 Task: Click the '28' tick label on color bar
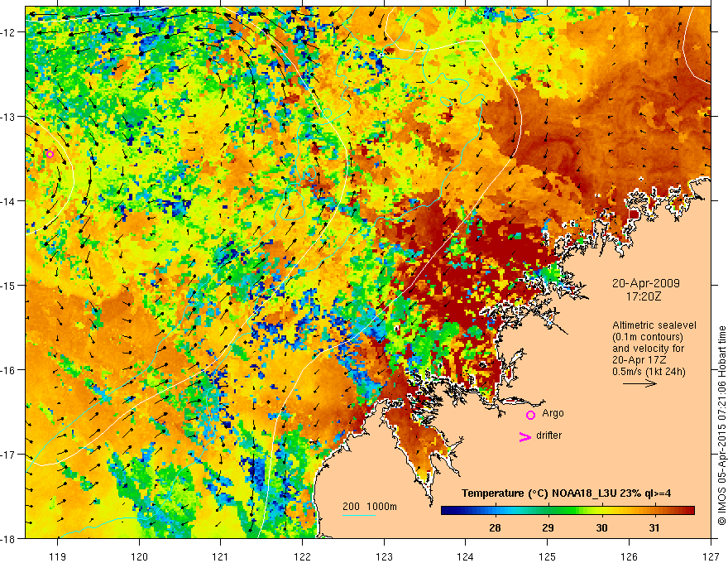[x=495, y=527]
